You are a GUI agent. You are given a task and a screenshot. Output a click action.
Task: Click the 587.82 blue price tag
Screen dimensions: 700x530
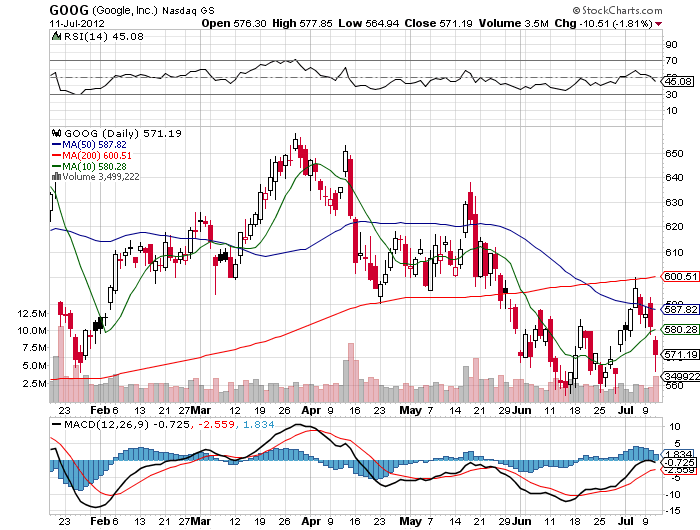(x=680, y=309)
